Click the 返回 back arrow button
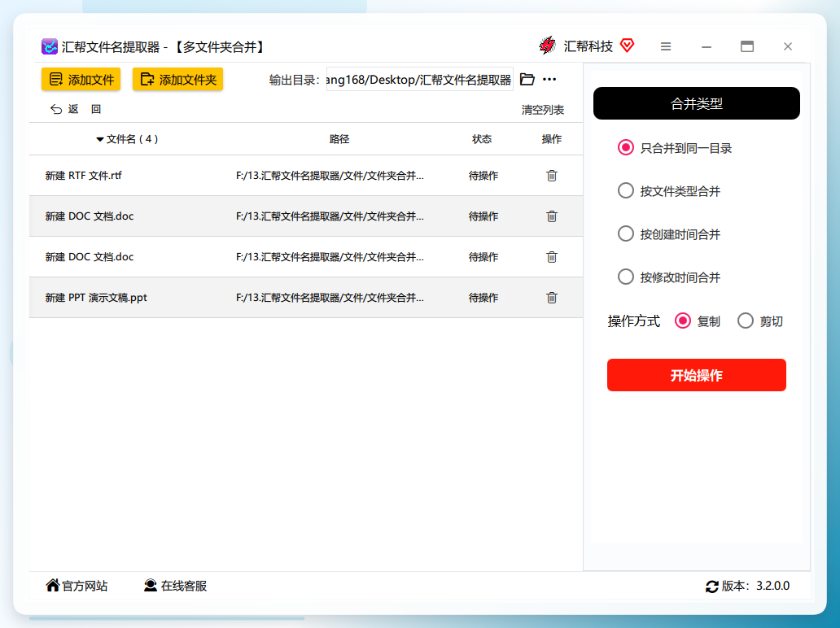This screenshot has width=840, height=628. [76, 109]
